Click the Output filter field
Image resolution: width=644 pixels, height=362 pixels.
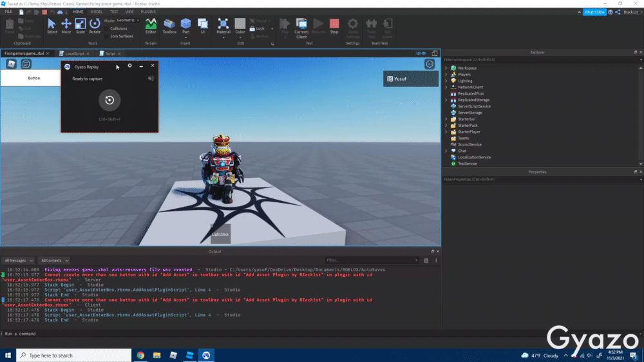coord(372,260)
